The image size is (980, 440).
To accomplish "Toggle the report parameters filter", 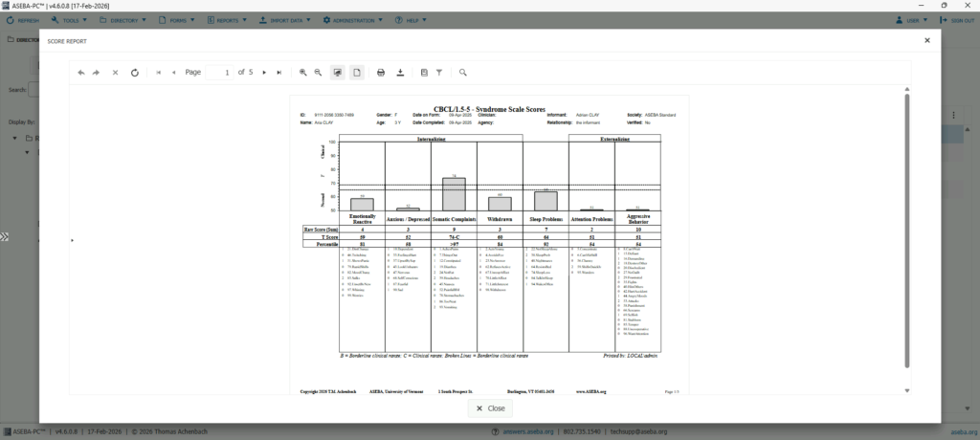I will pos(439,73).
